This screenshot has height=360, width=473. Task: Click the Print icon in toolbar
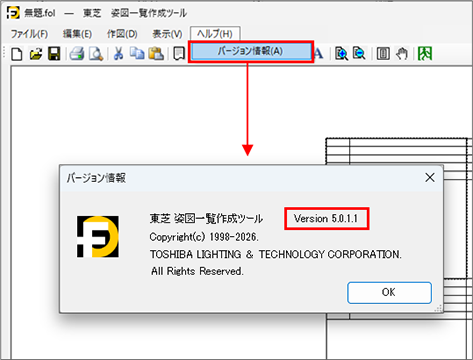click(x=77, y=54)
